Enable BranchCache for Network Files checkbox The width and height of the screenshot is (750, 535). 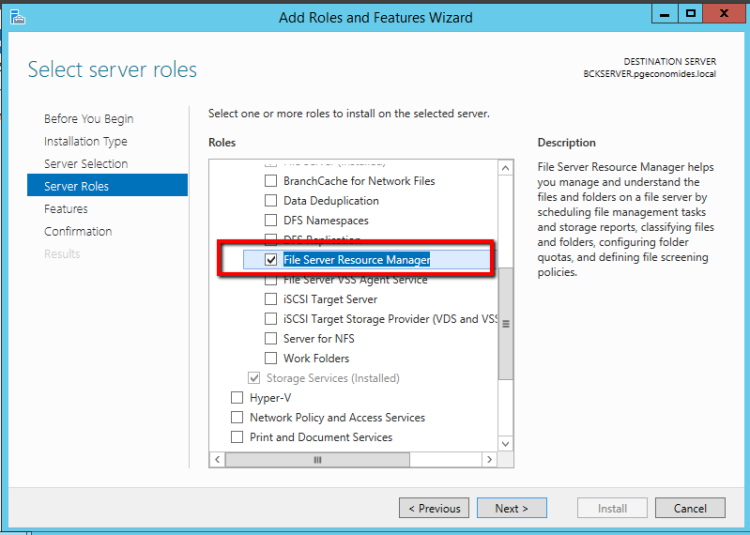pyautogui.click(x=270, y=181)
